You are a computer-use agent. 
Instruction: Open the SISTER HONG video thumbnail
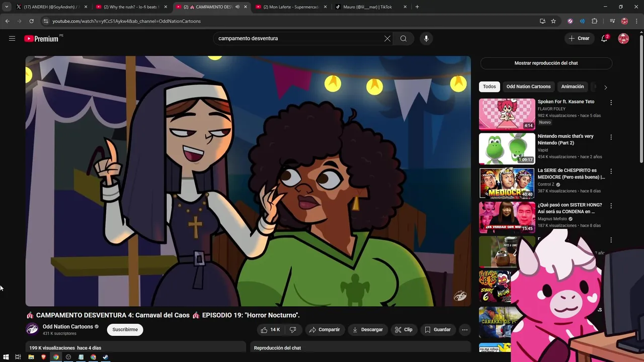pos(507,217)
